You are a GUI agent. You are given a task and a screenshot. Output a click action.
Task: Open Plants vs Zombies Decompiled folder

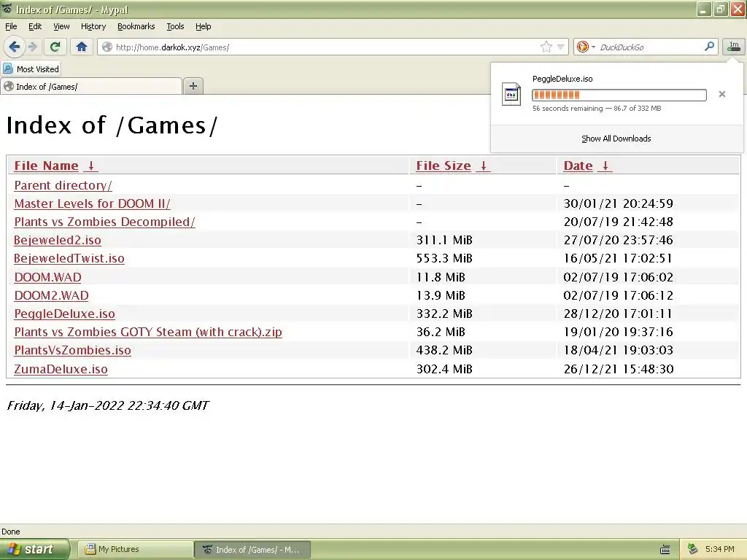tap(104, 222)
